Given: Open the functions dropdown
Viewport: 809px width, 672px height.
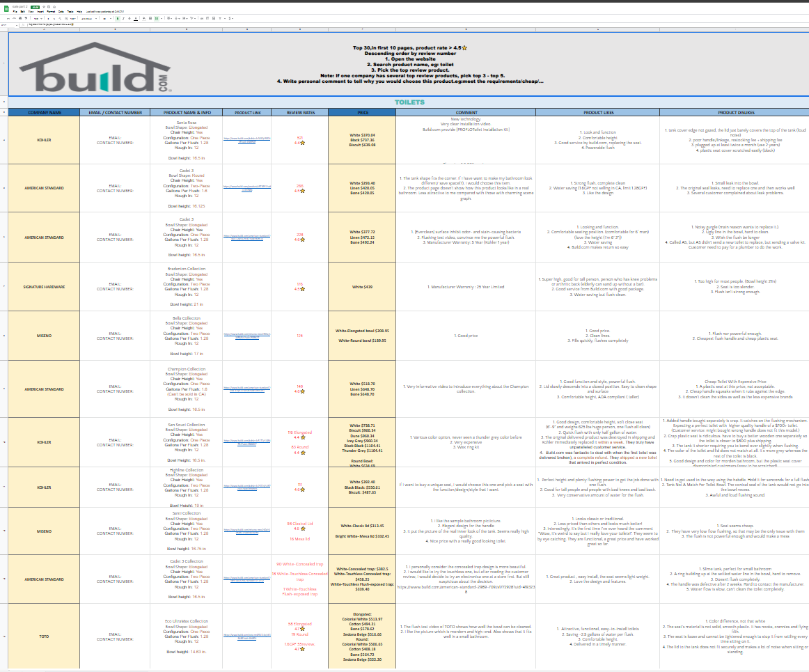Looking at the screenshot, I should [x=230, y=19].
